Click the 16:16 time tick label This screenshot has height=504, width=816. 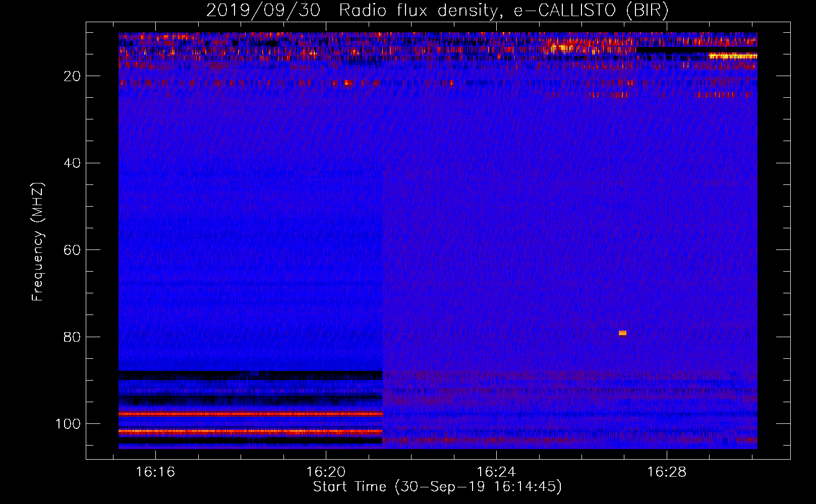pyautogui.click(x=155, y=472)
